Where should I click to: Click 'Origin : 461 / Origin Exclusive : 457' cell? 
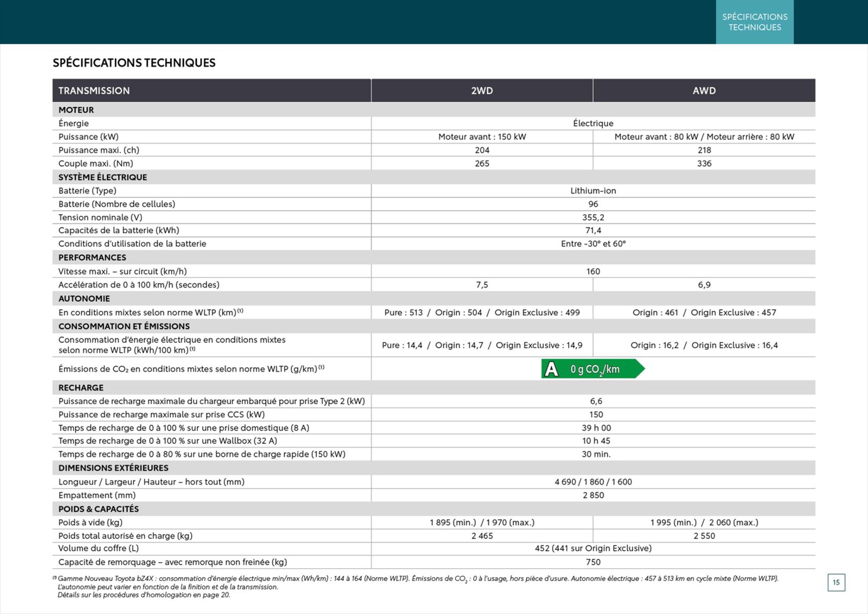704,313
